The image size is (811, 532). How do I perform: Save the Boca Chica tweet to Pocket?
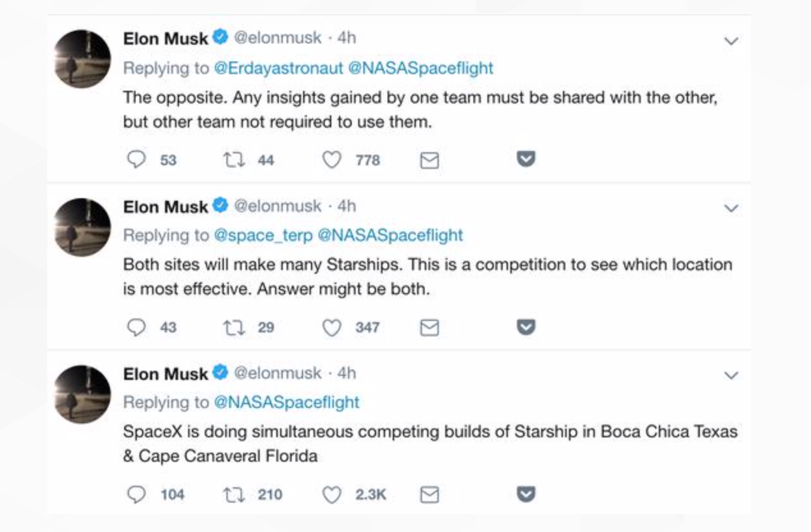526,494
